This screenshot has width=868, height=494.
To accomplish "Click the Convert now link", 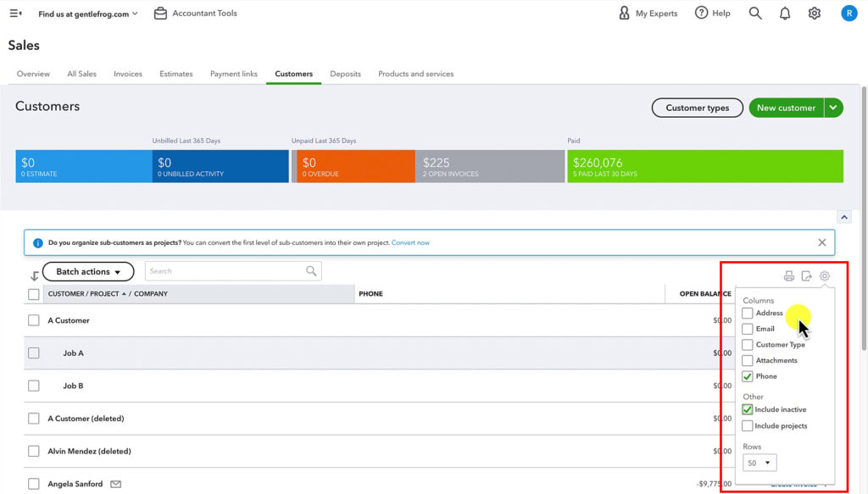I will 411,242.
